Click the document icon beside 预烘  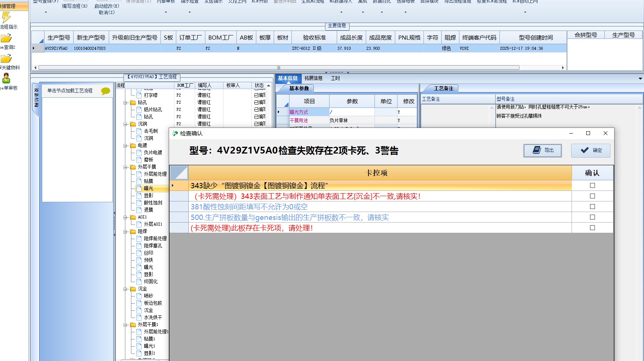[139, 260]
